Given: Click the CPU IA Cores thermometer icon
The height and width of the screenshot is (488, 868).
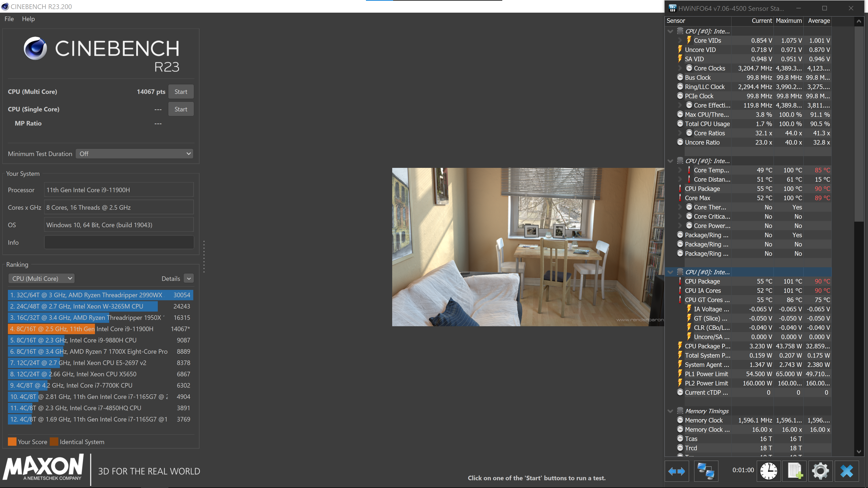Looking at the screenshot, I should click(x=680, y=291).
